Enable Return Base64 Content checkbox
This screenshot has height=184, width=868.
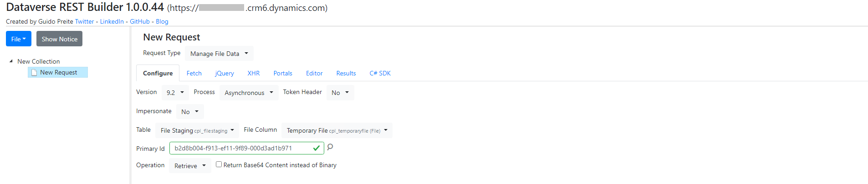(x=219, y=164)
